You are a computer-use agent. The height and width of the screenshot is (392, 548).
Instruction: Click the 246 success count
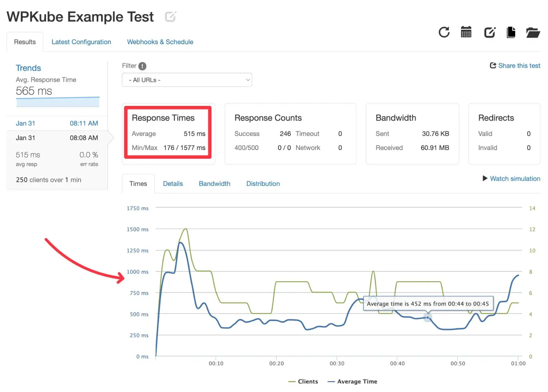click(x=285, y=133)
